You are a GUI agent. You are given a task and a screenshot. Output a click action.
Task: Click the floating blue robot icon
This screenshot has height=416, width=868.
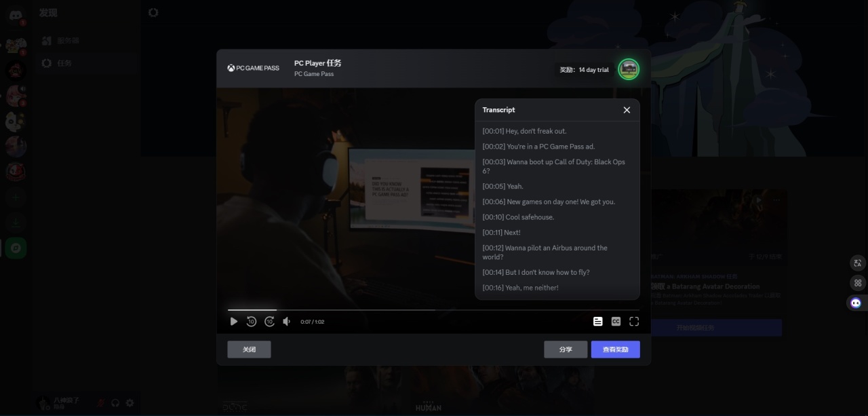tap(856, 303)
